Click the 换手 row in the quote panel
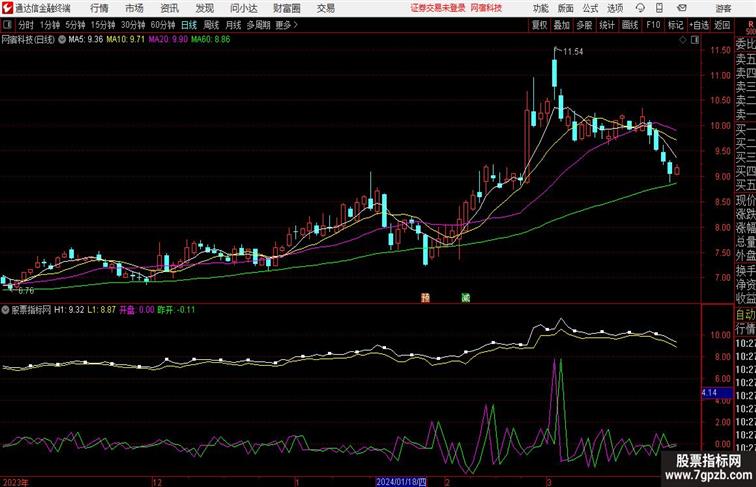Viewport: 756px width, 487px height. click(745, 271)
